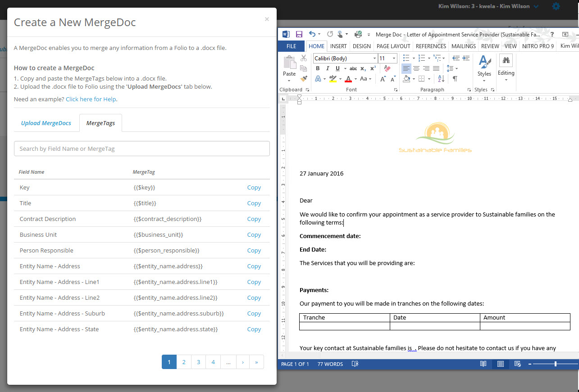Screen dimensions: 579x392
Task: Toggle Italic formatting
Action: [328, 68]
